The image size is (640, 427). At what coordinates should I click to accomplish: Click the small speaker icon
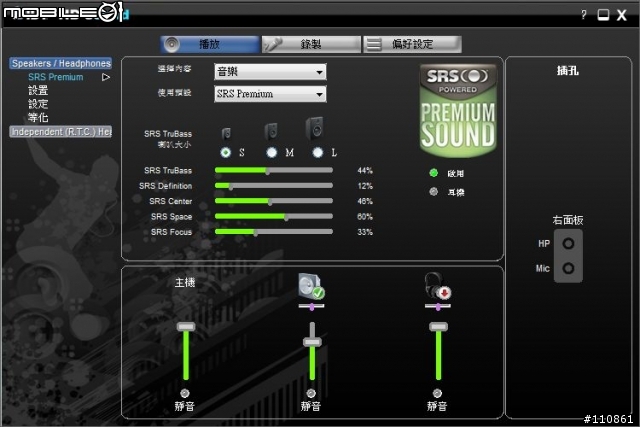point(226,133)
